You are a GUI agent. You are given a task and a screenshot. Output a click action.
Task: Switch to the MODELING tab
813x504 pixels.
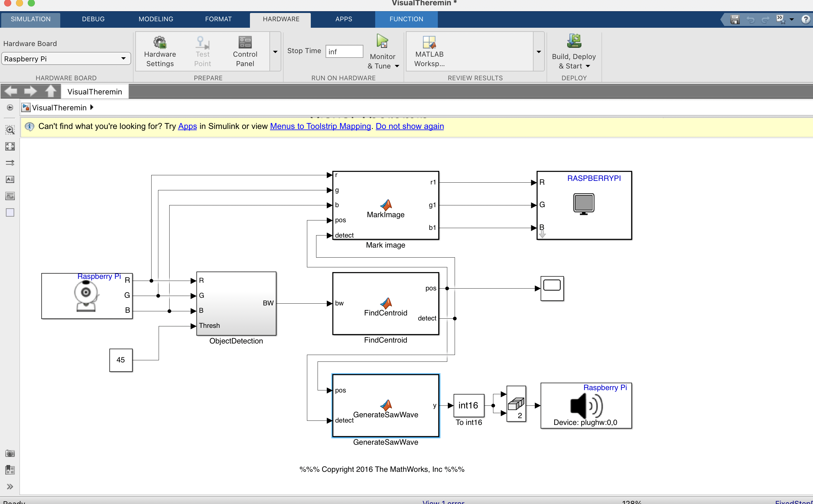[156, 19]
